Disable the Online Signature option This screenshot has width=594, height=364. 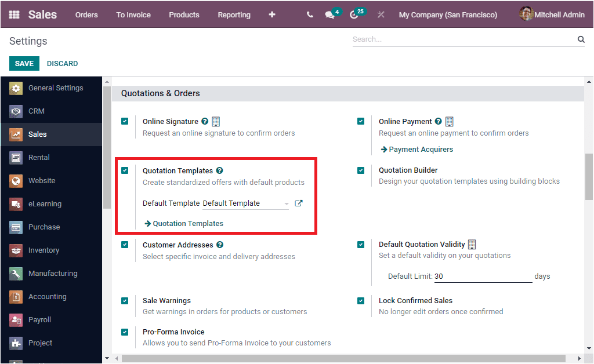pyautogui.click(x=125, y=121)
